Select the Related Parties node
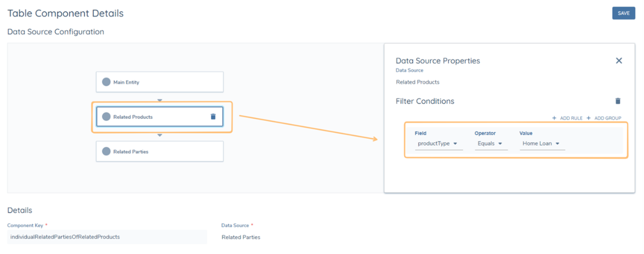The width and height of the screenshot is (644, 254). click(159, 152)
